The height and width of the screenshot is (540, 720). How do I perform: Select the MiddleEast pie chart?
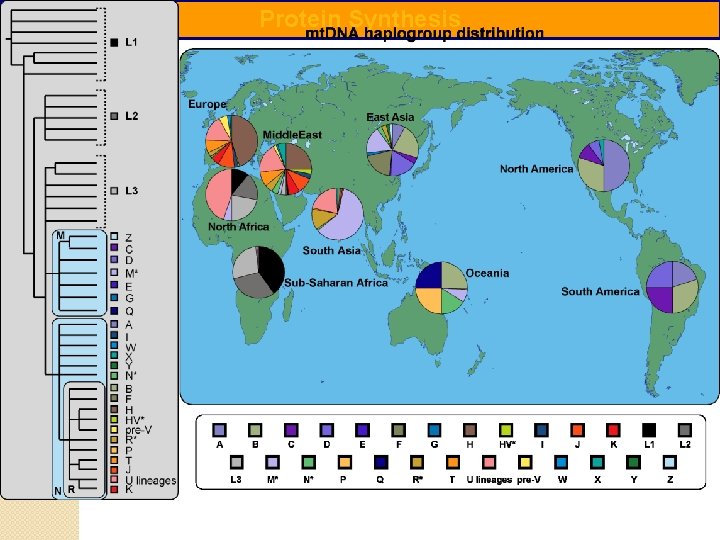click(286, 169)
